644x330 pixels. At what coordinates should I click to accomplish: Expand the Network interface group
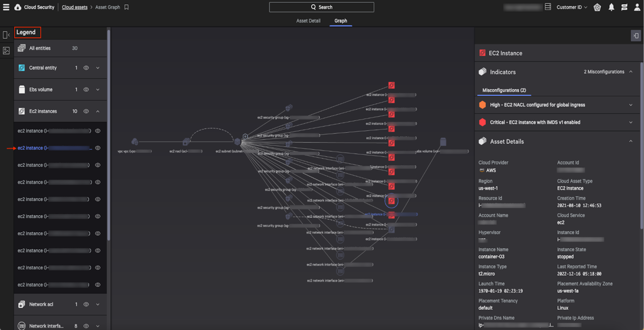(x=98, y=326)
